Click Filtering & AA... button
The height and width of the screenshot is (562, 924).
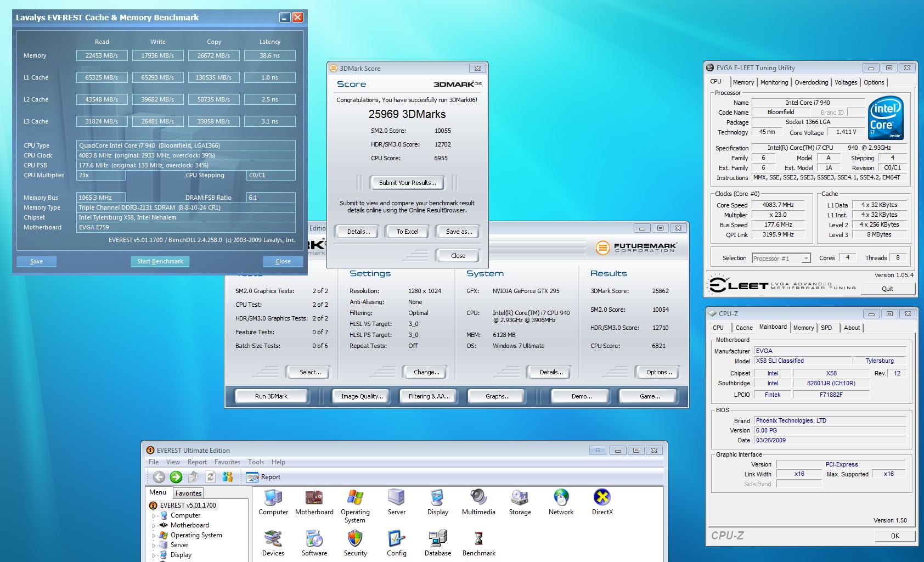pyautogui.click(x=429, y=396)
